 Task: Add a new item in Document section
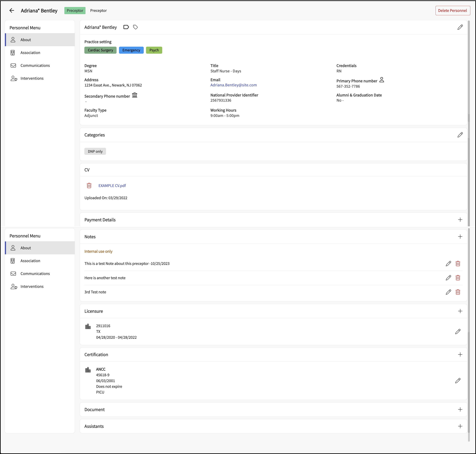(460, 409)
